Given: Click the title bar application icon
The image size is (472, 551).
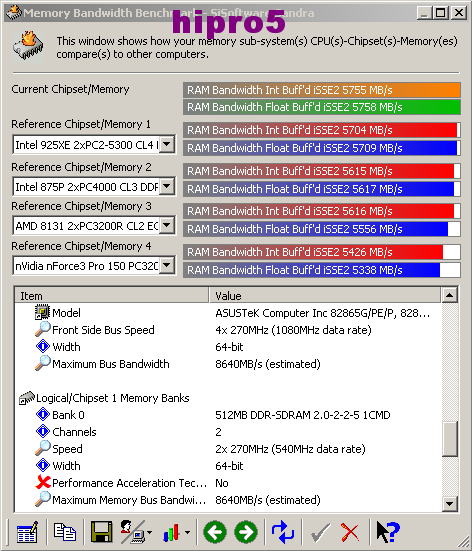Looking at the screenshot, I should pos(14,13).
